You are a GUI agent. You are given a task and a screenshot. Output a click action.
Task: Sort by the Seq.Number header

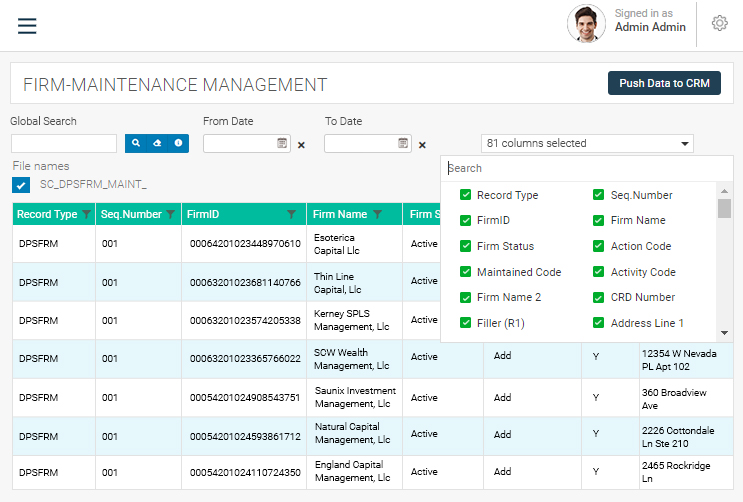coord(131,214)
